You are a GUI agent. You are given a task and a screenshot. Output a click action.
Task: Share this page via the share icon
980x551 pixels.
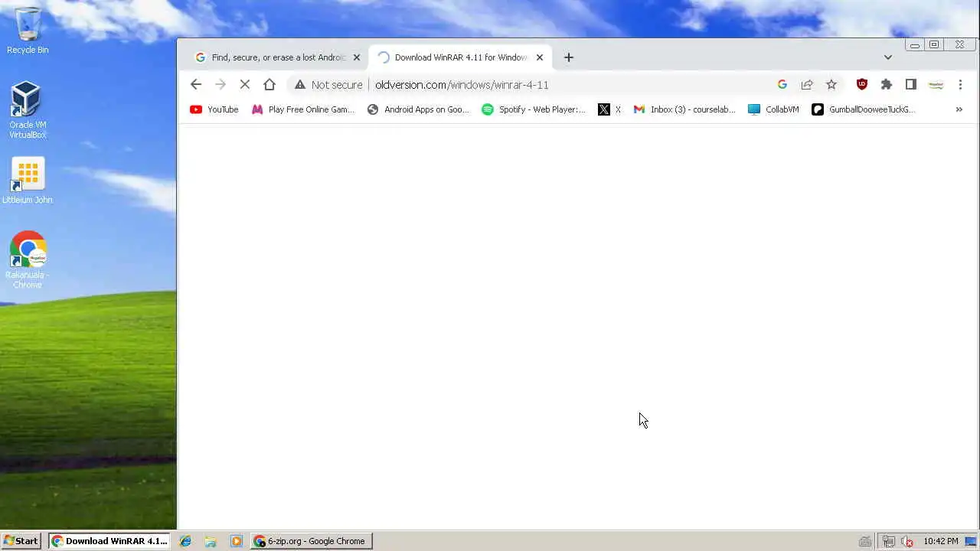tap(807, 85)
